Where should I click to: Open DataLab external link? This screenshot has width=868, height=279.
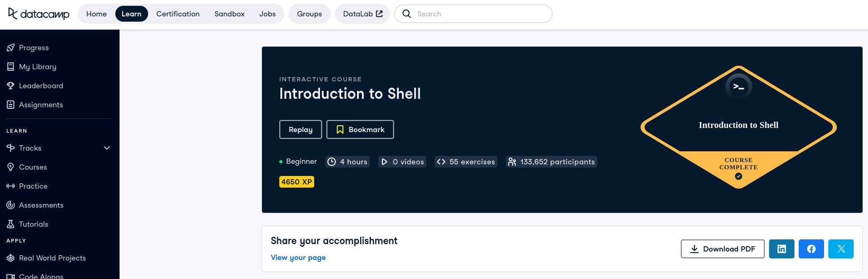(362, 14)
